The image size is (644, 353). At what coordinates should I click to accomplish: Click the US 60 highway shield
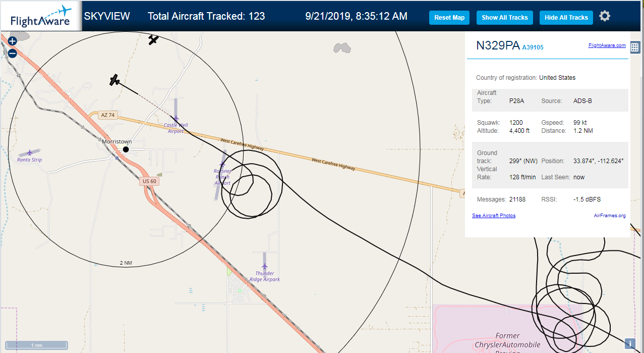coord(149,181)
